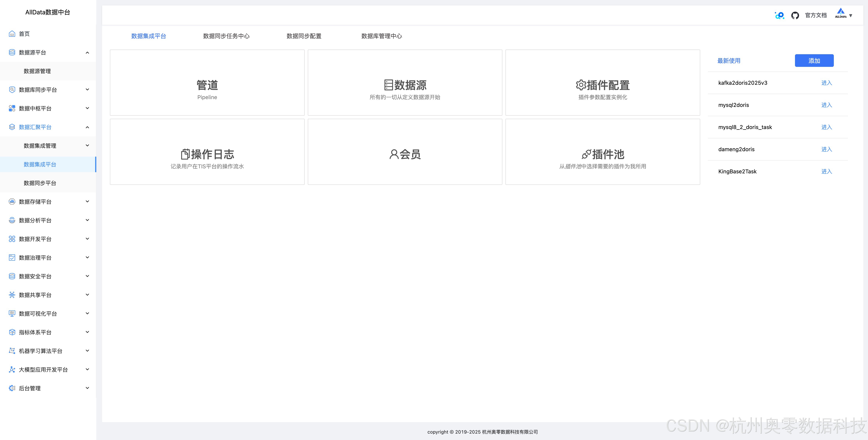Image resolution: width=868 pixels, height=440 pixels.
Task: Expand the 数据分析平台 menu chevron
Action: 87,220
